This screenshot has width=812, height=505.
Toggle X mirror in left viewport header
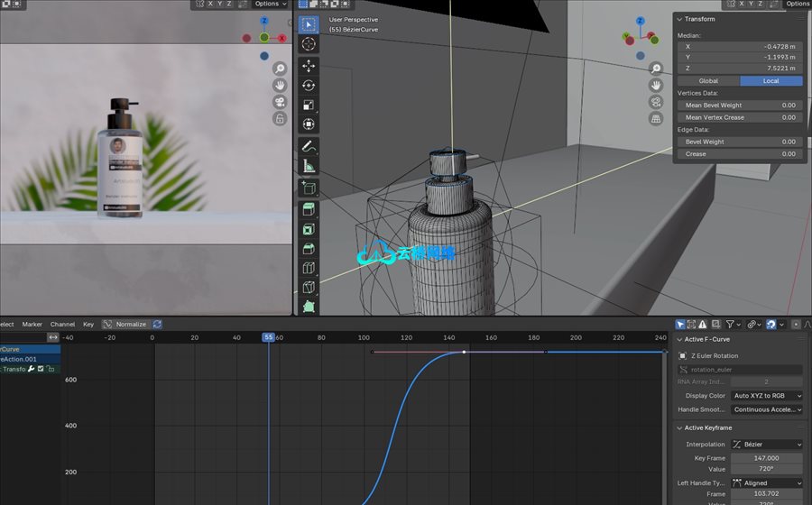210,4
